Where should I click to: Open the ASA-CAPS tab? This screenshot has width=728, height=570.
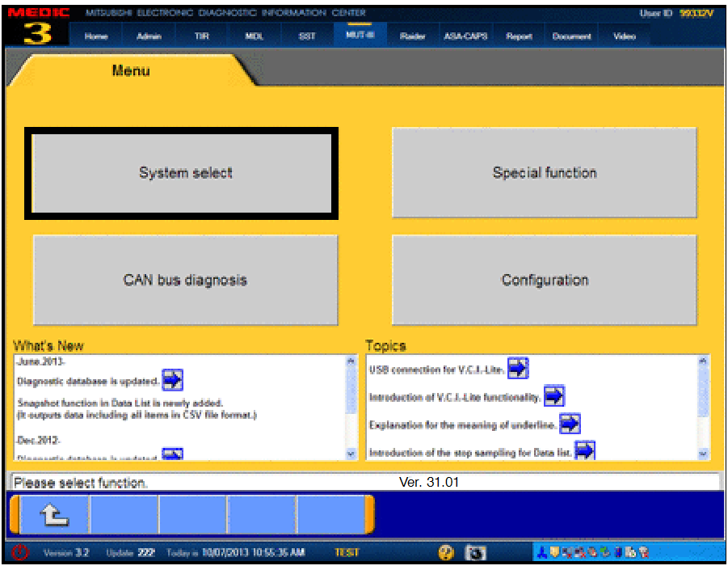[x=465, y=36]
